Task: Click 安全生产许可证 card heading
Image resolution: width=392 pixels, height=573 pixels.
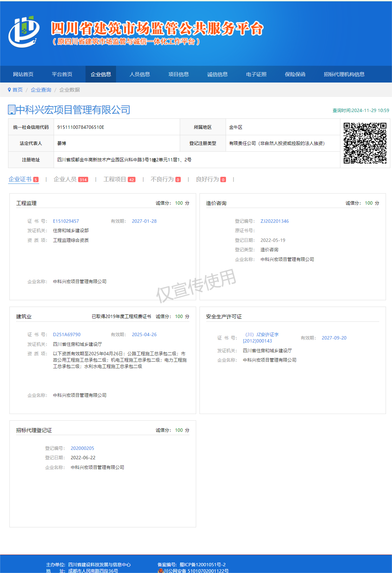Action: [x=224, y=316]
